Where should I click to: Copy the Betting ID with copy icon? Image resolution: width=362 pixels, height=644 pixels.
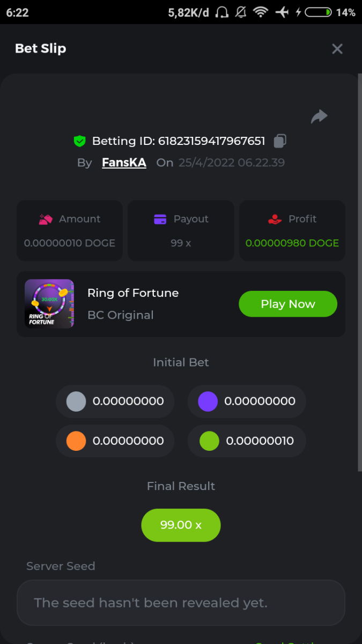point(280,141)
